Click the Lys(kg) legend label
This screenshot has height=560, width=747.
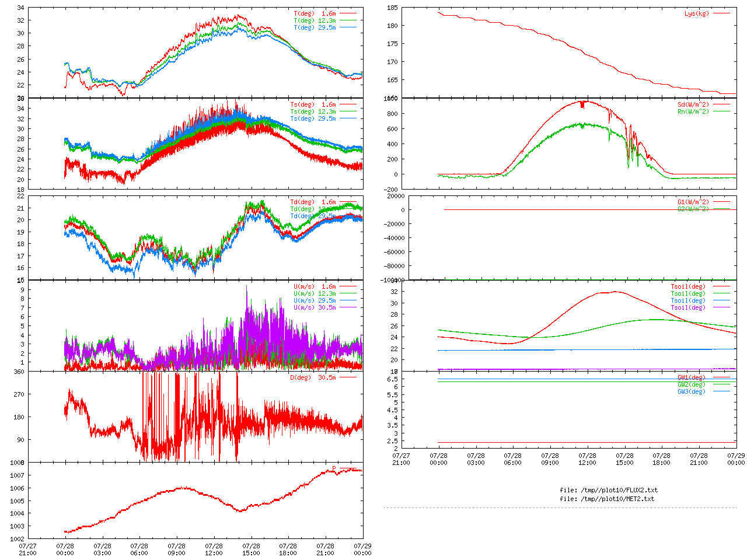point(696,13)
